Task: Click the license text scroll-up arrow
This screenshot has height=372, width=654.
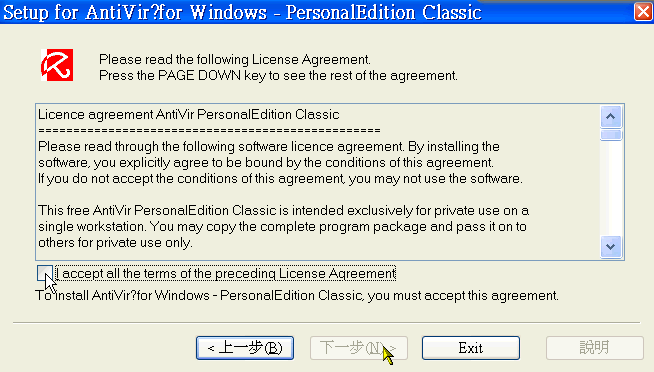Action: [x=611, y=116]
